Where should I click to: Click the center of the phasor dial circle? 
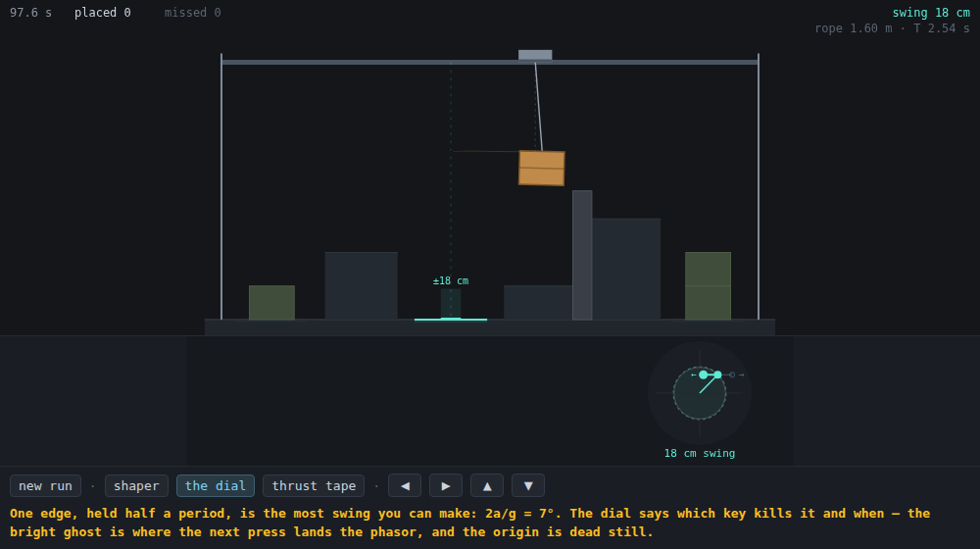pyautogui.click(x=700, y=393)
